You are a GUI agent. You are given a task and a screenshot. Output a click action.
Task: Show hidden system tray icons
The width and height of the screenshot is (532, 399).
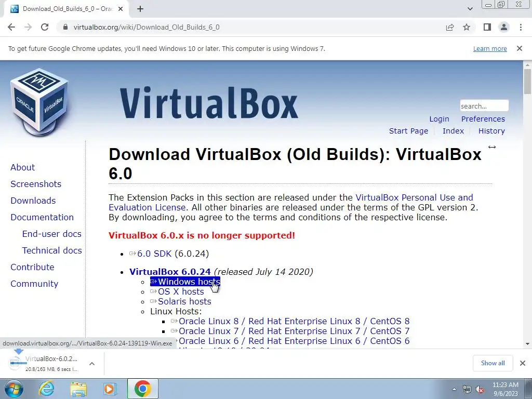(x=454, y=390)
